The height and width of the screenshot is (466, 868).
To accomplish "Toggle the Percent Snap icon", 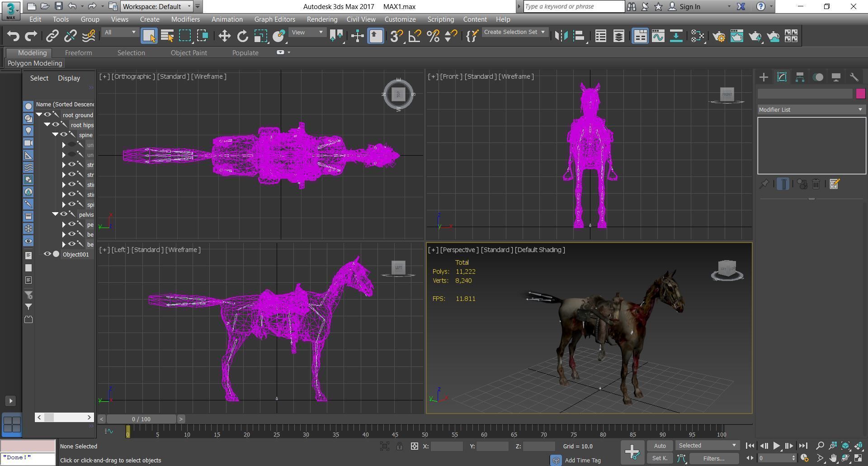I will tap(433, 36).
